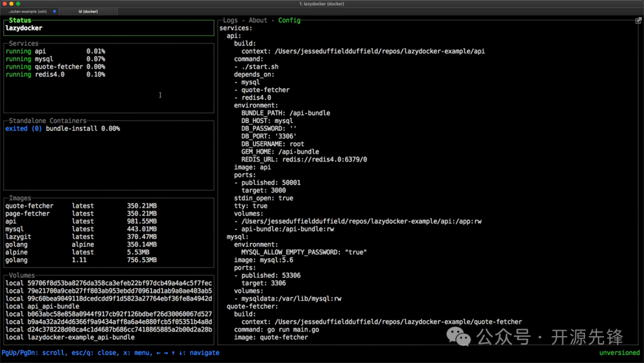644x363 pixels.
Task: Click 'BUNDLE_PATH: /api-bundle' in config
Action: (x=286, y=113)
